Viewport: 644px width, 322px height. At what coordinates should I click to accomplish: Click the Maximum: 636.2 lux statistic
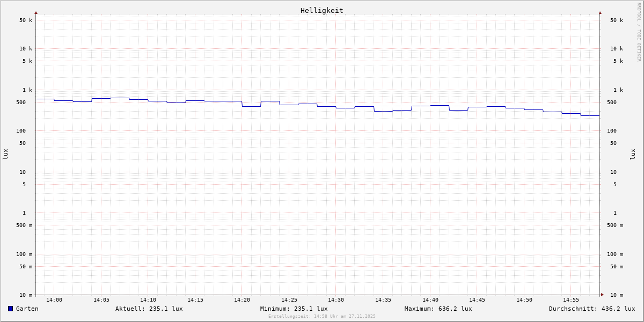(438, 309)
